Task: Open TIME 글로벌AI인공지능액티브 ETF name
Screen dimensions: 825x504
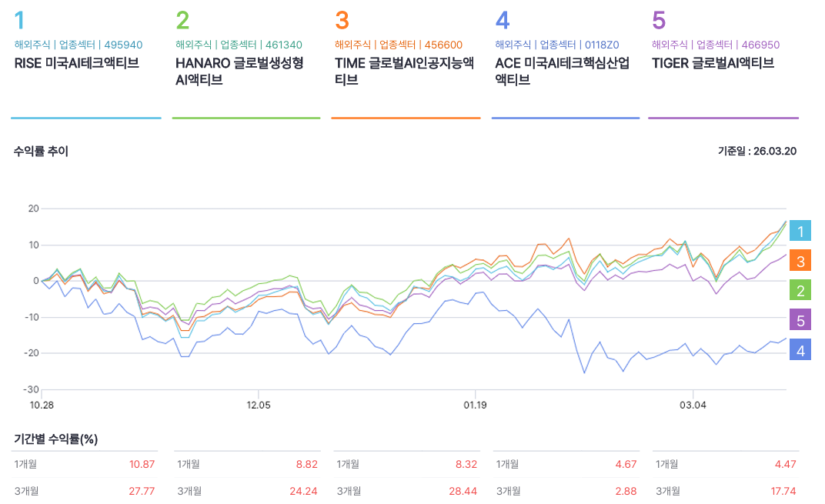Action: (404, 71)
